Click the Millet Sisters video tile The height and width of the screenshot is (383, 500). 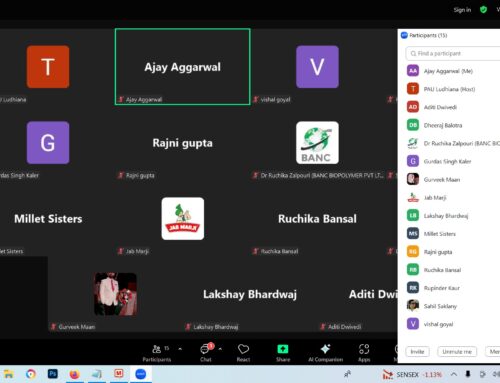click(48, 219)
